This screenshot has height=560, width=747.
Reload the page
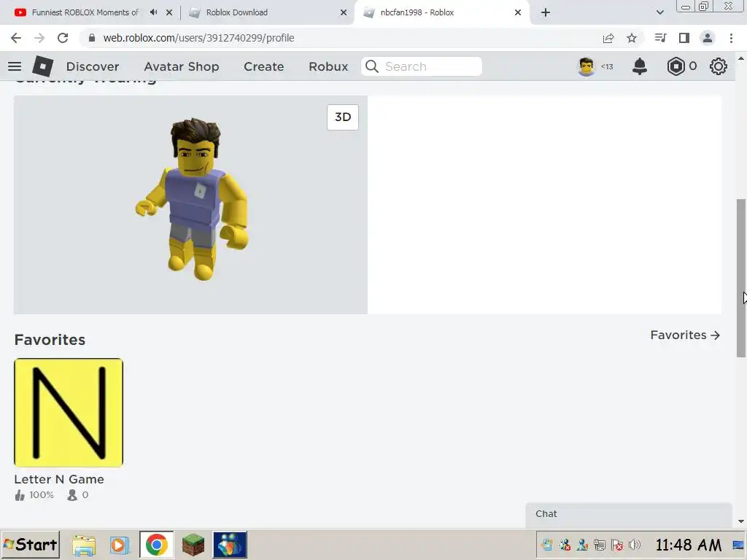(63, 38)
